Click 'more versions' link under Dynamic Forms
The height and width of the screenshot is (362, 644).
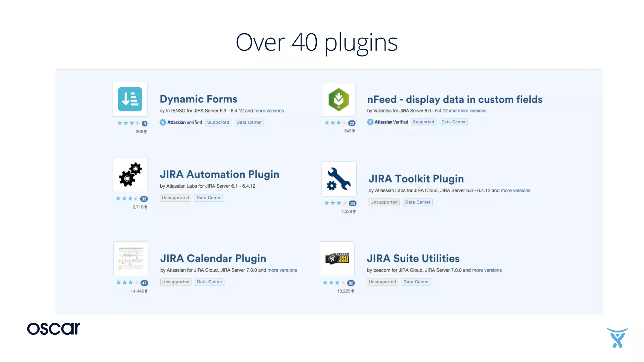[x=269, y=111]
